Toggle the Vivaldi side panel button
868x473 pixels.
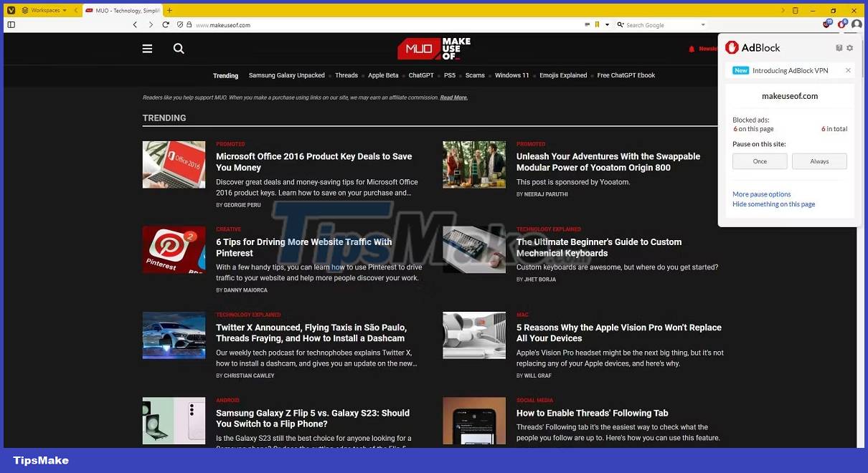tap(11, 24)
